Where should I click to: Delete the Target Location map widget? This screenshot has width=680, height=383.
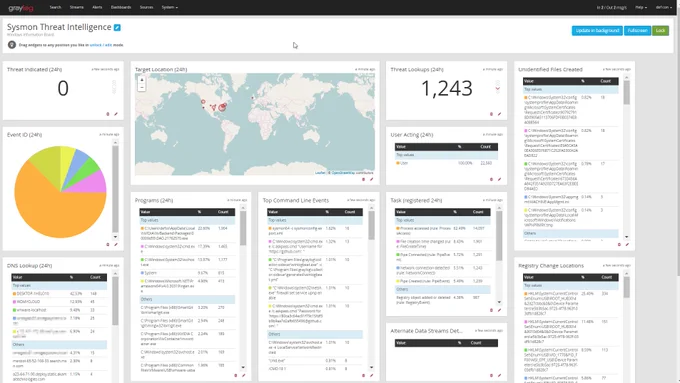point(363,179)
